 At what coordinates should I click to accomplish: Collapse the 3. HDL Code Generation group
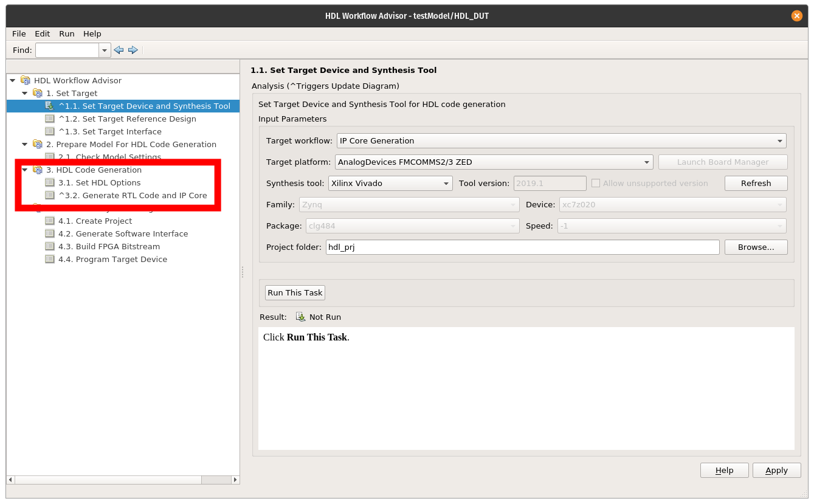pyautogui.click(x=25, y=170)
